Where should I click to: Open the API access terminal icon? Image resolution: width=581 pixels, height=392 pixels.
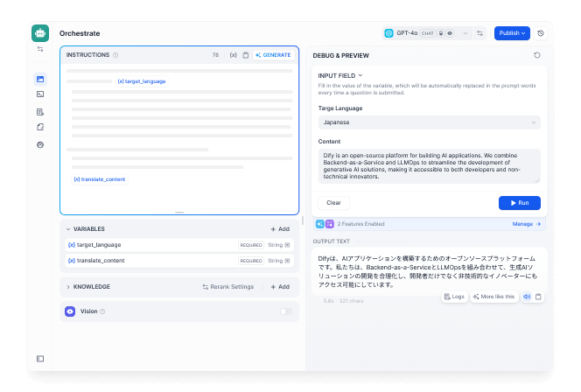click(40, 94)
